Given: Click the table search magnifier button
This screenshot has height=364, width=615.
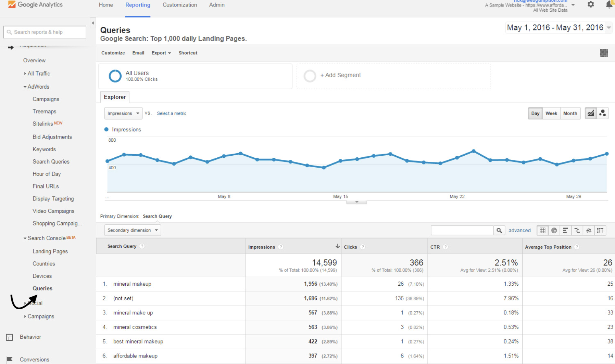Looking at the screenshot, I should pyautogui.click(x=499, y=231).
